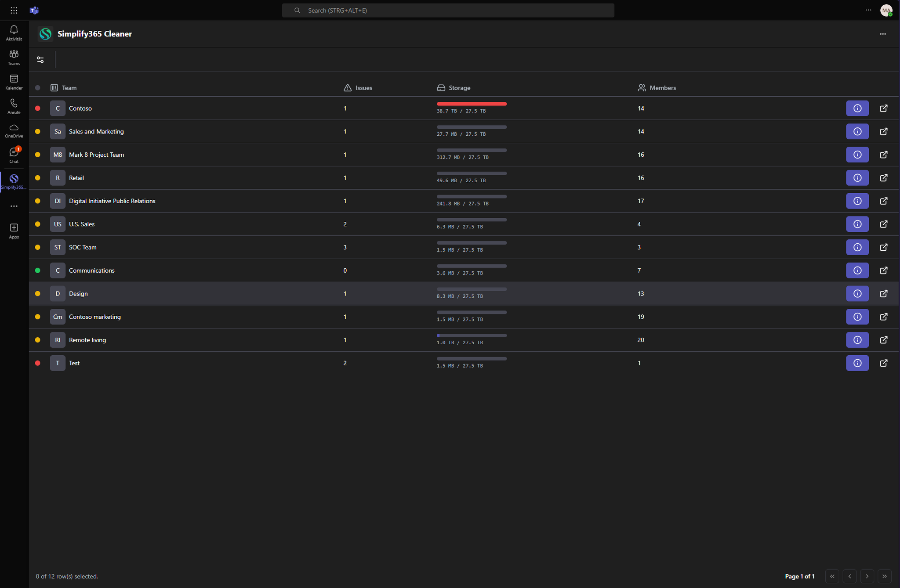This screenshot has height=588, width=900.
Task: Show info for Retail team
Action: tap(857, 178)
